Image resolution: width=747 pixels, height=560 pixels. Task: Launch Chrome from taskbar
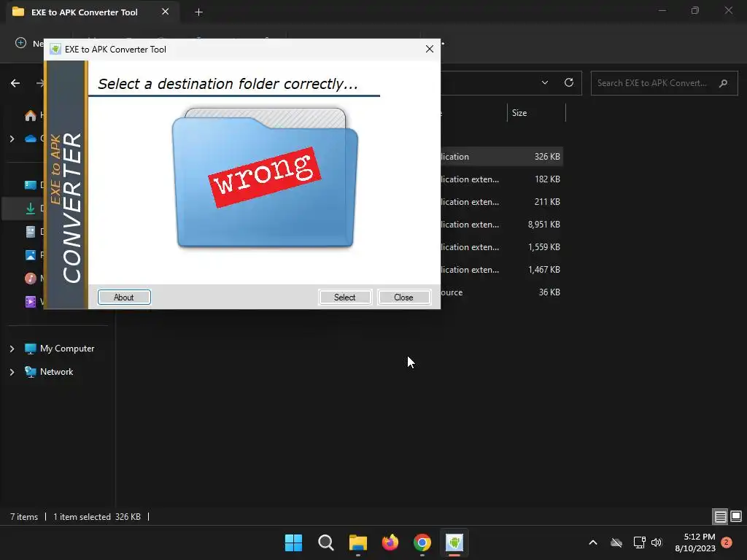pos(422,542)
